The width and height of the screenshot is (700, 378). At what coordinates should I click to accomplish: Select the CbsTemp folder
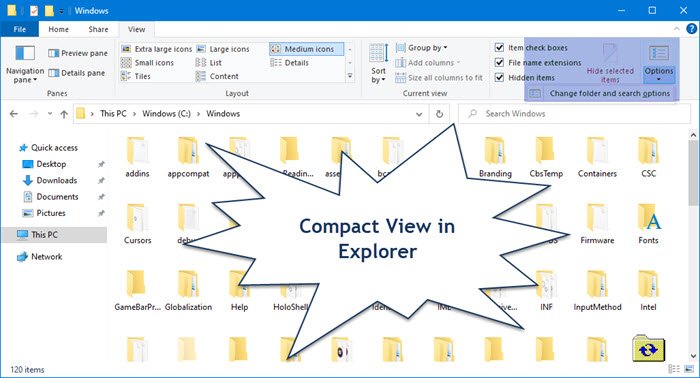[x=546, y=157]
